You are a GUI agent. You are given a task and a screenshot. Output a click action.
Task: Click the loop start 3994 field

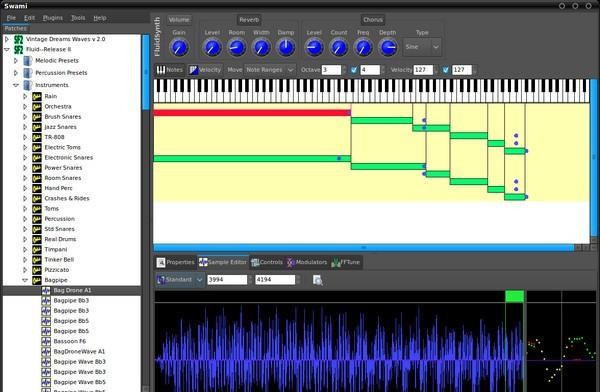(x=227, y=280)
